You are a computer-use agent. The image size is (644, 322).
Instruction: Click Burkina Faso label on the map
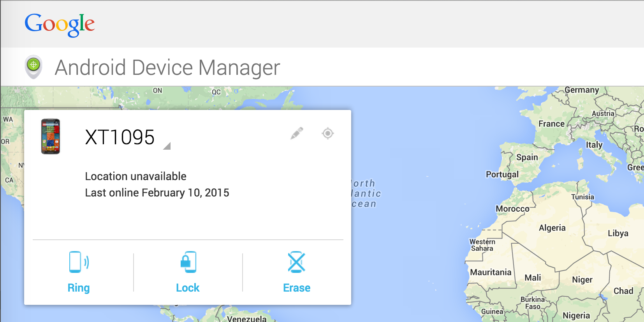pos(533,303)
